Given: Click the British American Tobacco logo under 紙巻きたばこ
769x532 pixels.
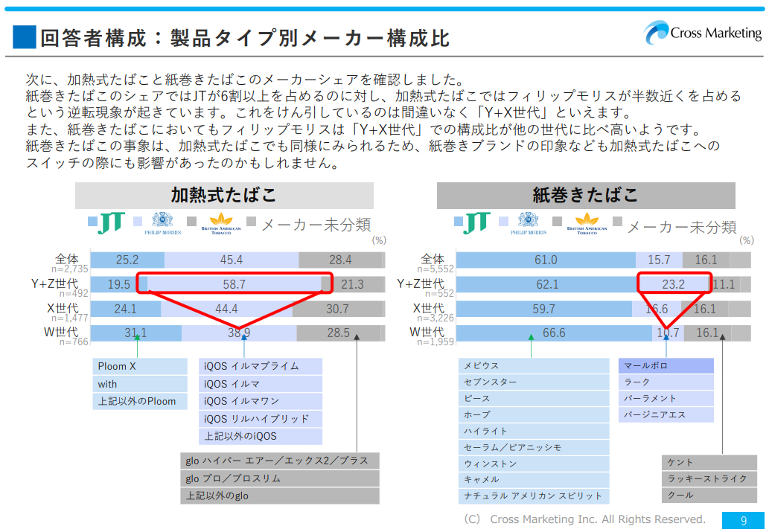Looking at the screenshot, I should click(x=587, y=222).
